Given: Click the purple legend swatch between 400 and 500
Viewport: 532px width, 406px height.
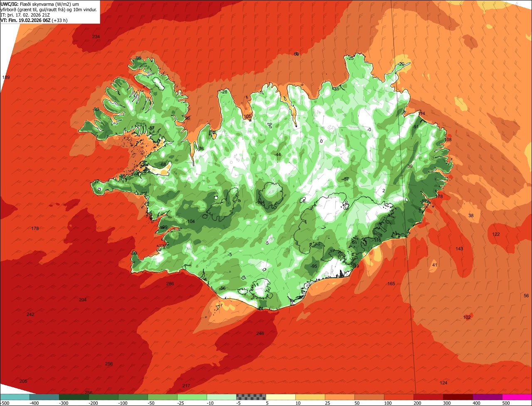Looking at the screenshot, I should [488, 397].
